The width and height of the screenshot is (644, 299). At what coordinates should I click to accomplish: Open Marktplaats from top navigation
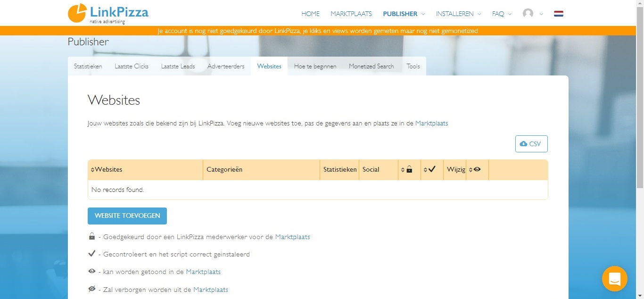(351, 14)
